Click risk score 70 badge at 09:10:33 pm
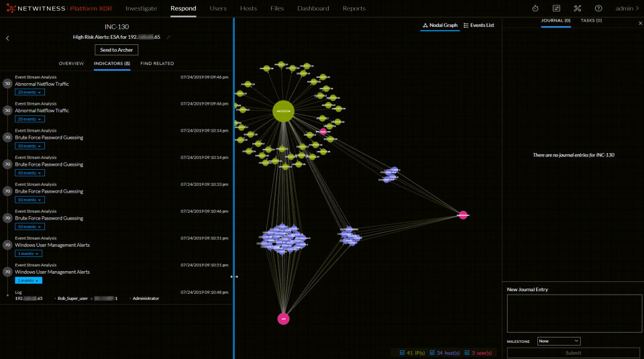The height and width of the screenshot is (359, 644). click(x=7, y=191)
